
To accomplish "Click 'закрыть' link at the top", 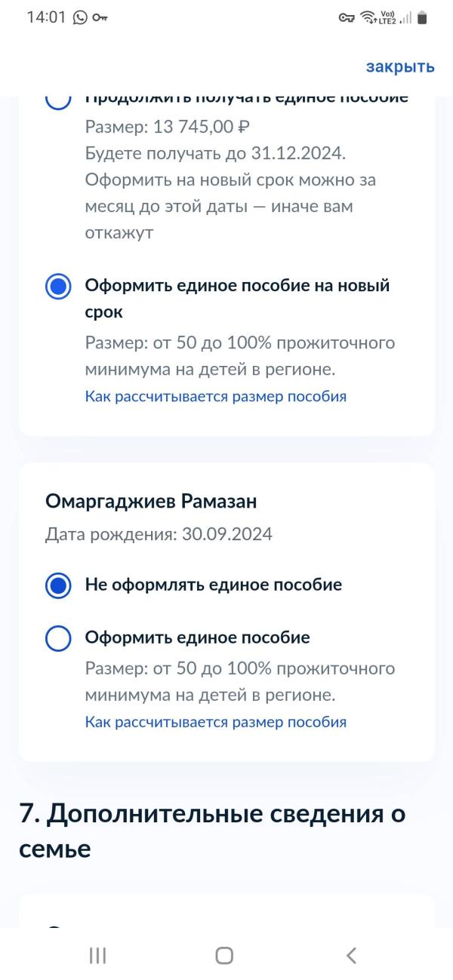I will point(400,66).
